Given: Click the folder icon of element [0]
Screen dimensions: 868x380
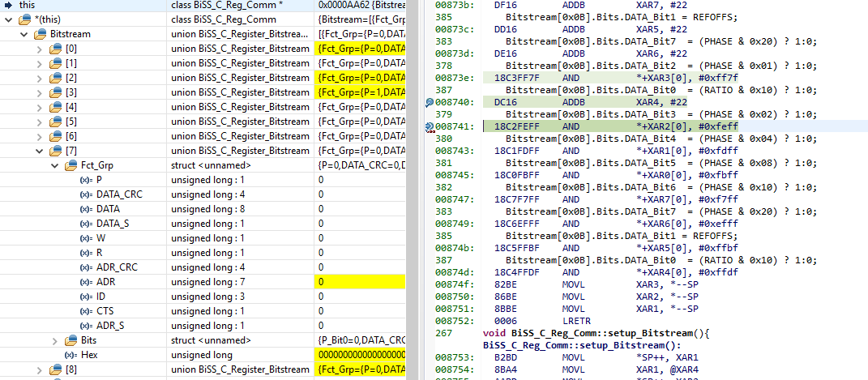Looking at the screenshot, I should pos(55,49).
